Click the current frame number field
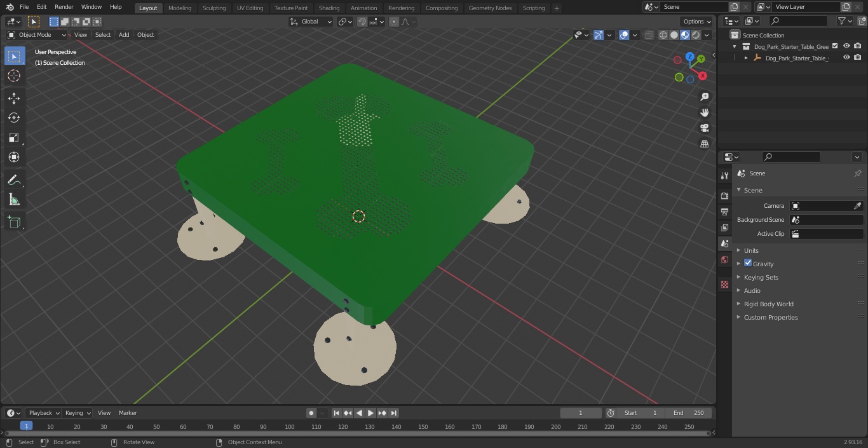This screenshot has width=868, height=448. coord(580,413)
